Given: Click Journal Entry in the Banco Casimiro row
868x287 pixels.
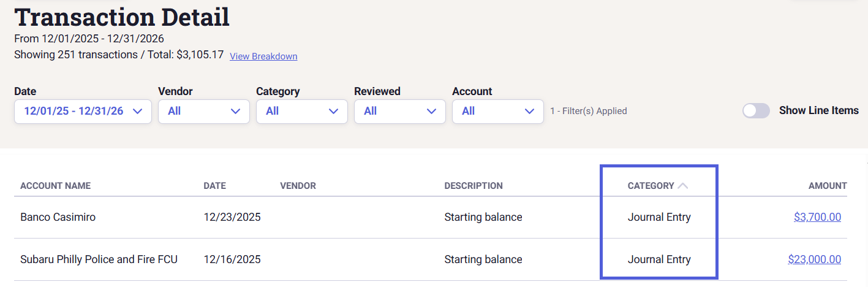Looking at the screenshot, I should 659,217.
